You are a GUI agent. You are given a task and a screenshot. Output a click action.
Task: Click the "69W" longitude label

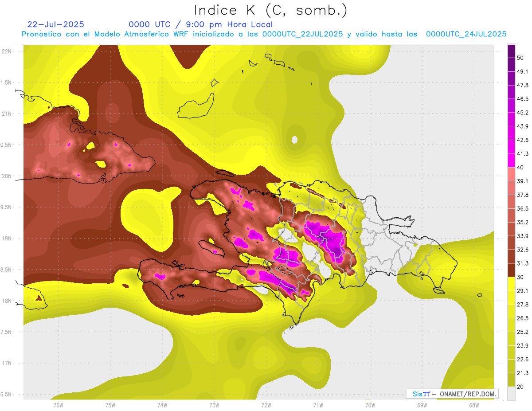click(422, 405)
